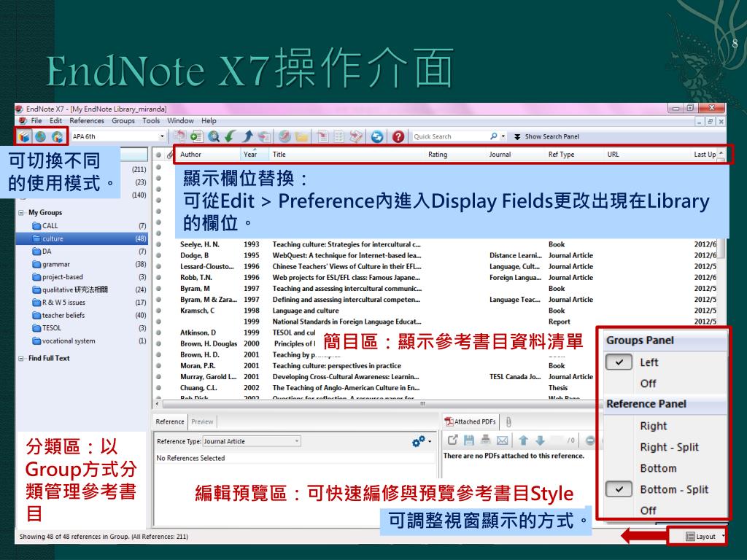Click the Format Bibliography toolbar icon

click(x=338, y=136)
